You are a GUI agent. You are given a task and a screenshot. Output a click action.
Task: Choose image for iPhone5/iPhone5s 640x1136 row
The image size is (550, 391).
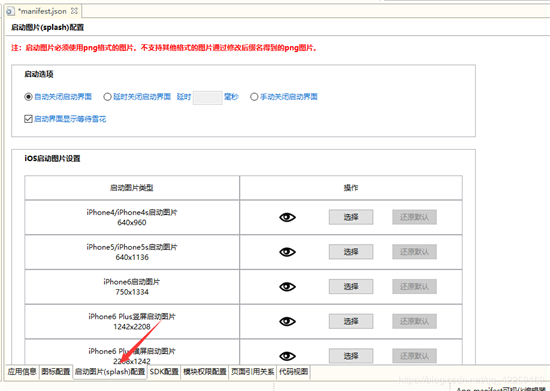point(351,252)
